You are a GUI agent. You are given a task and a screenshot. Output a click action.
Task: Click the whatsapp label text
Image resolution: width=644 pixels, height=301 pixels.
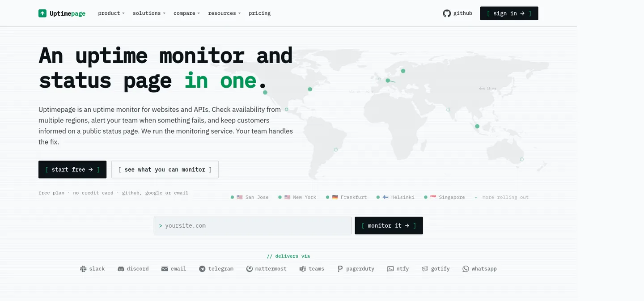484,269
